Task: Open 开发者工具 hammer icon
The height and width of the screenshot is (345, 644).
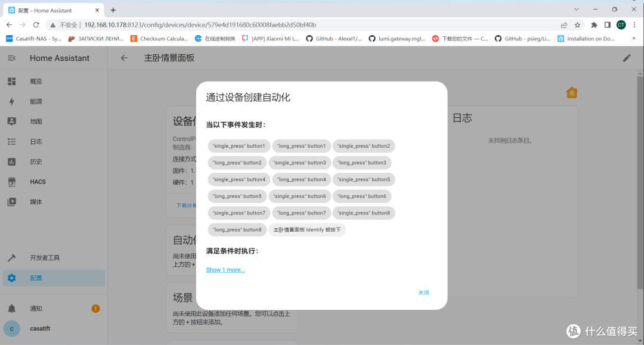Action: point(11,257)
